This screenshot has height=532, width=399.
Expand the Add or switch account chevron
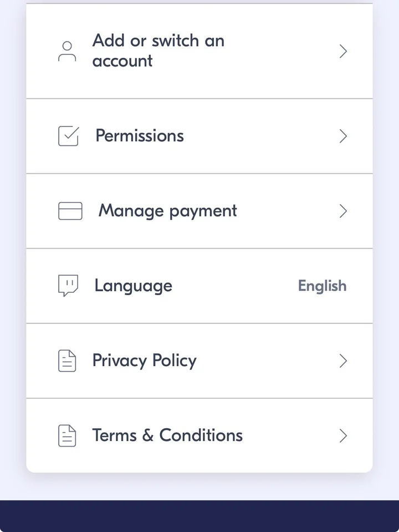(343, 52)
